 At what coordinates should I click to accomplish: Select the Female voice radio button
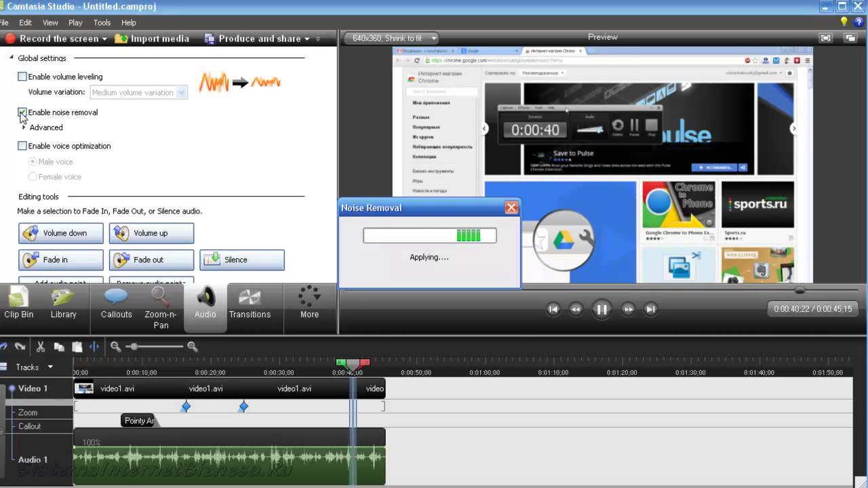33,177
